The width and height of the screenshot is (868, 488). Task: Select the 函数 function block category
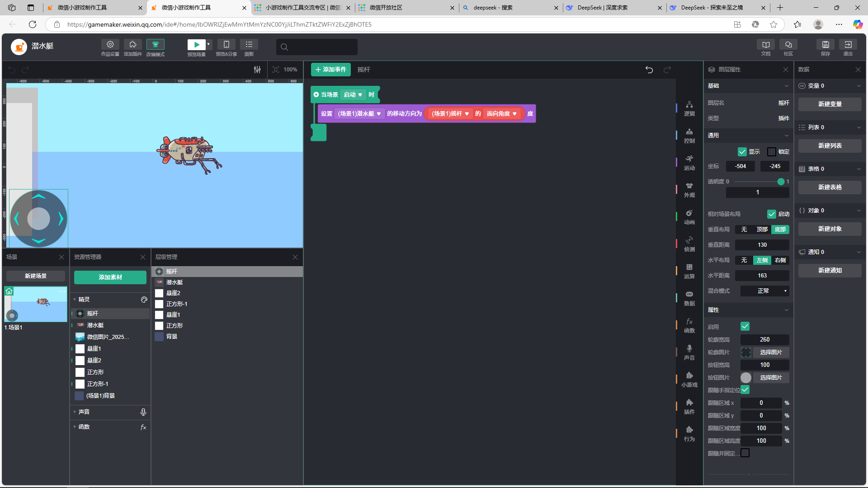point(689,325)
